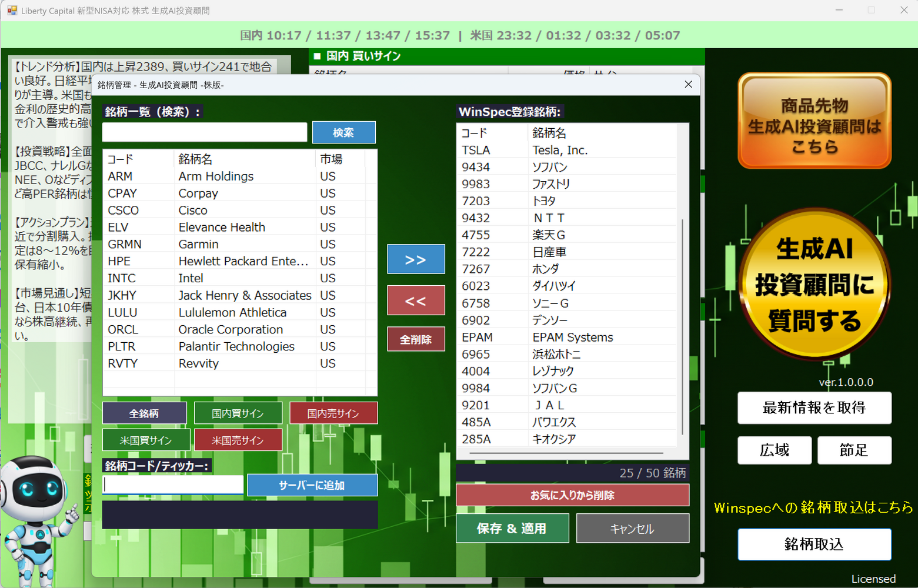Use the WinSpec list horizontal scrollbar
Image resolution: width=918 pixels, height=588 pixels.
[566, 453]
